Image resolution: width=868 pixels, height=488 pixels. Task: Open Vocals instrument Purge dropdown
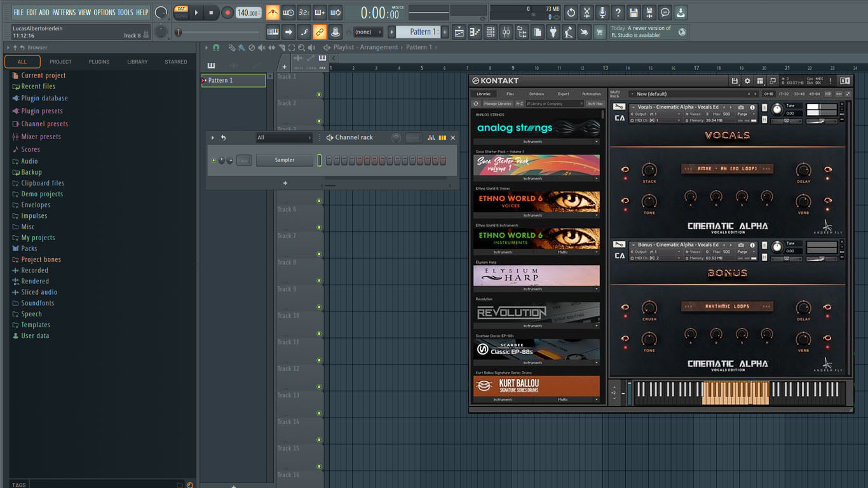click(747, 114)
